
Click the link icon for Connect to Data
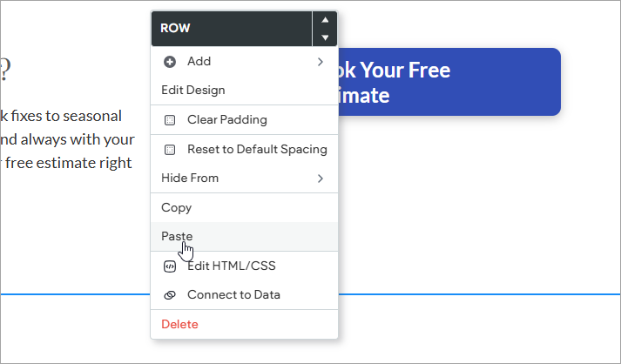click(169, 295)
